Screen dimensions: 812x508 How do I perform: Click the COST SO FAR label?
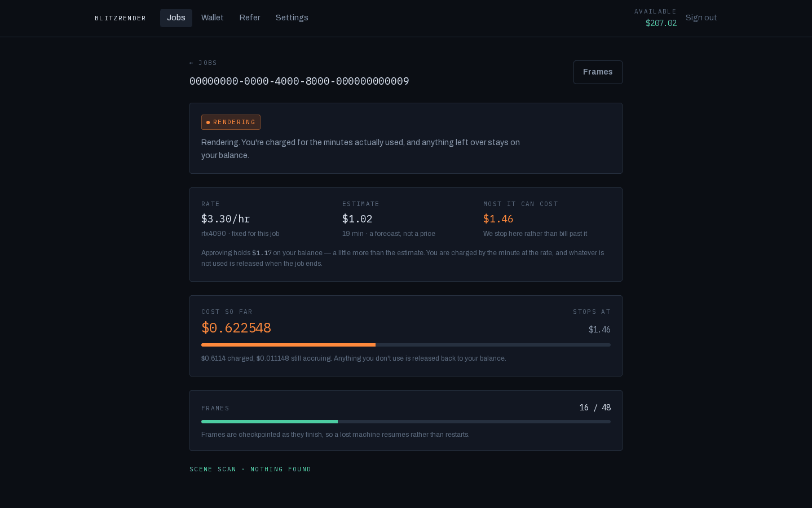click(227, 312)
